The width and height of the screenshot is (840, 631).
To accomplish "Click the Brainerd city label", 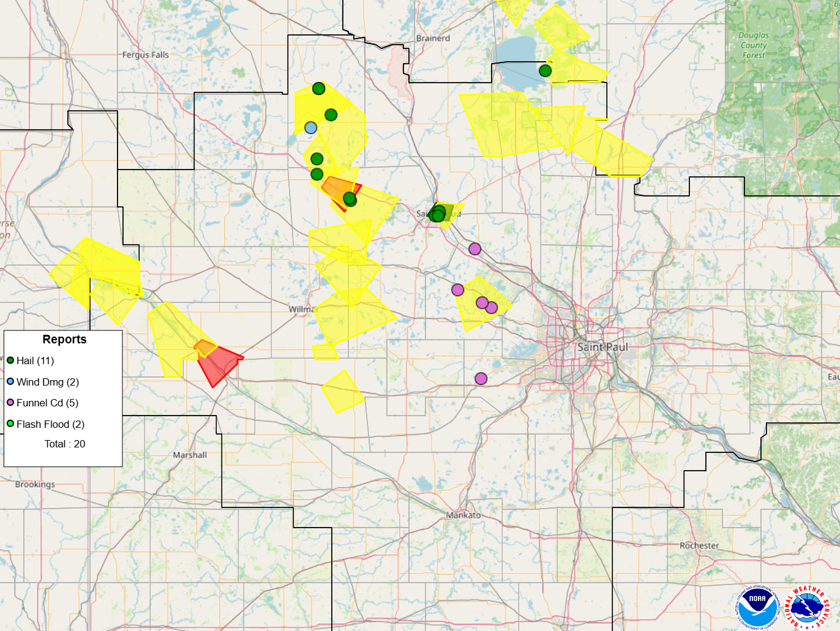I will pos(433,38).
